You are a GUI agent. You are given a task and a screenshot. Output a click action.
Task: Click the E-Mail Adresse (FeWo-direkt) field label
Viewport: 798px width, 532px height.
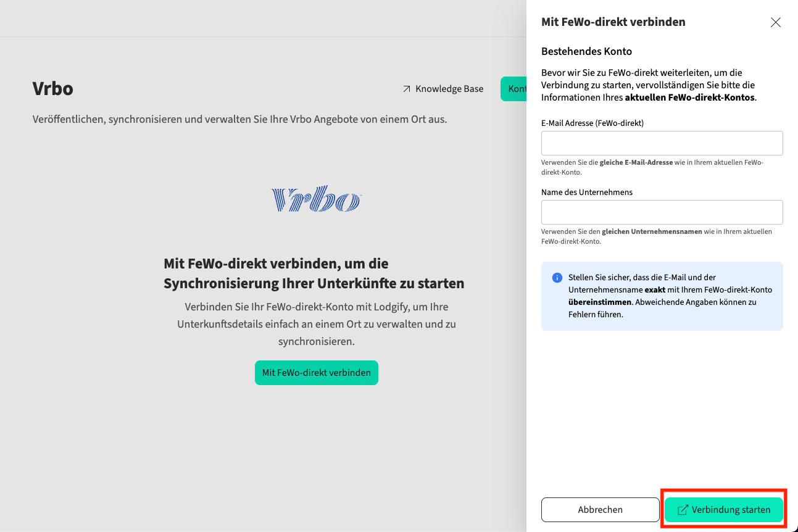(x=592, y=123)
